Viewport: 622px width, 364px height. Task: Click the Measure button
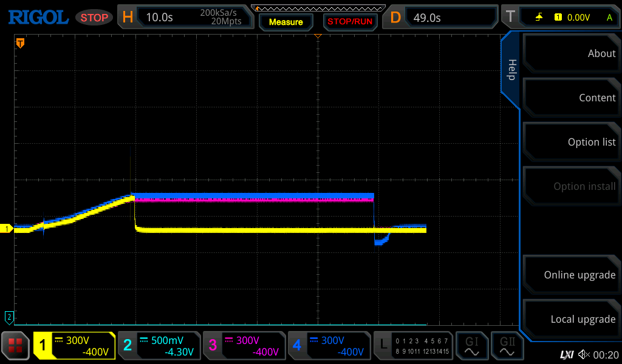285,22
